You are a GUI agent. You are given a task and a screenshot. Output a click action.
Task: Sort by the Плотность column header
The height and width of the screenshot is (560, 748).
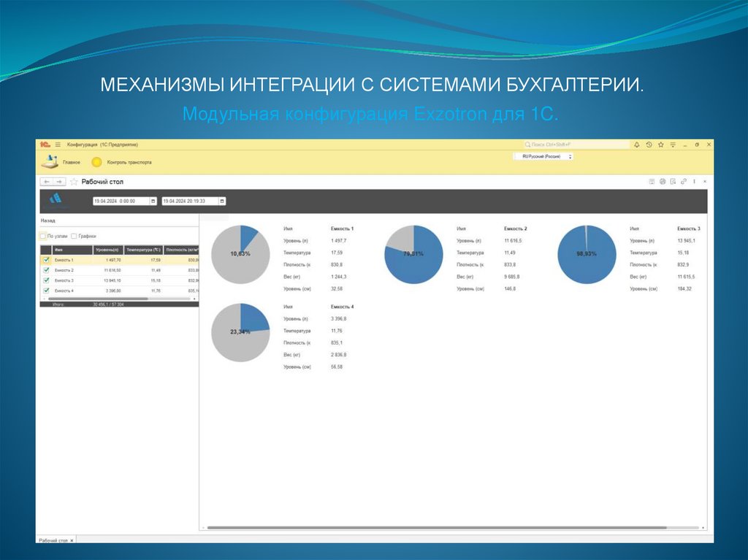(181, 250)
